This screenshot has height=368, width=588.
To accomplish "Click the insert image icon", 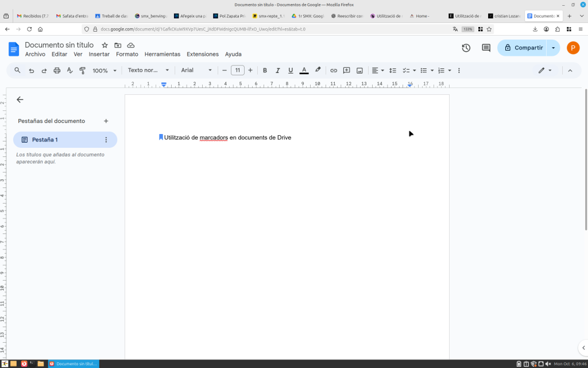I will [359, 70].
